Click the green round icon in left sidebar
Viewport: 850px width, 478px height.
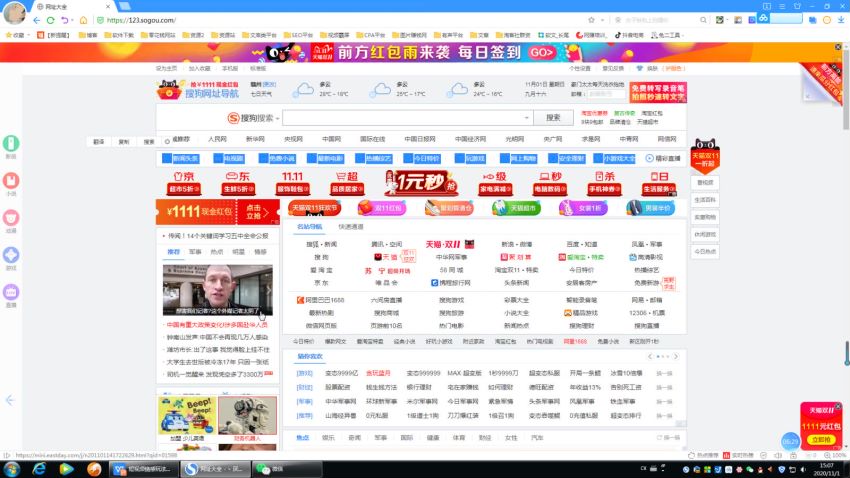point(11,143)
